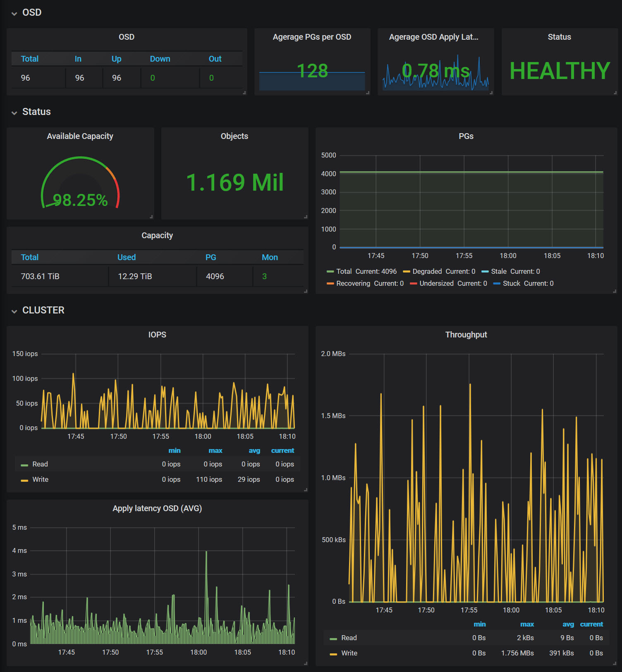Screen dimensions: 622x672
Task: Collapse the OSD row chevron
Action: 14,13
